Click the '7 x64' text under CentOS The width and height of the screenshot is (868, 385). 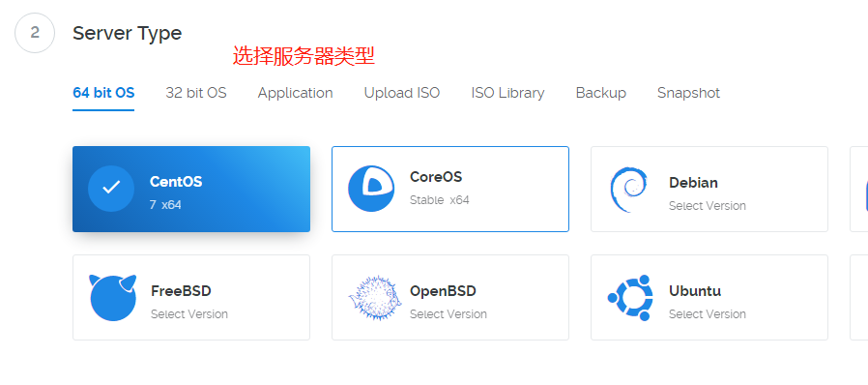[x=165, y=205]
